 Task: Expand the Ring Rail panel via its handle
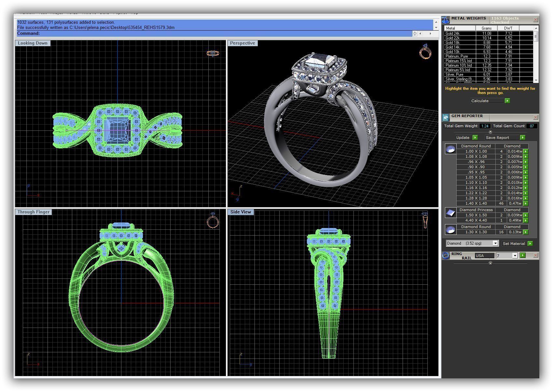point(491,263)
